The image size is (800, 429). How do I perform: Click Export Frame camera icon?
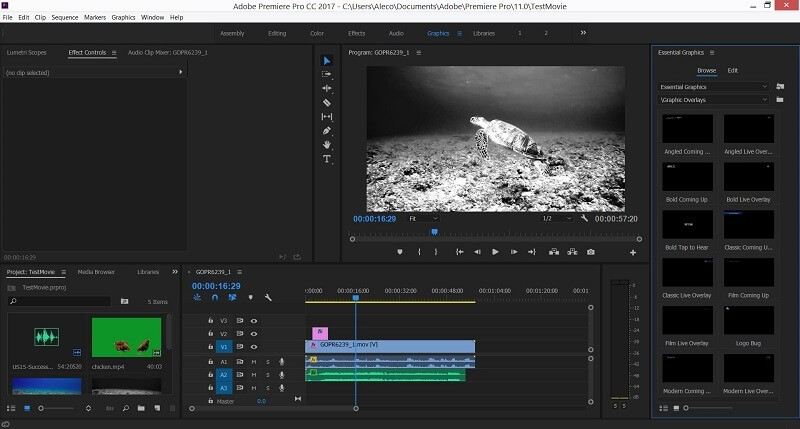(x=591, y=252)
